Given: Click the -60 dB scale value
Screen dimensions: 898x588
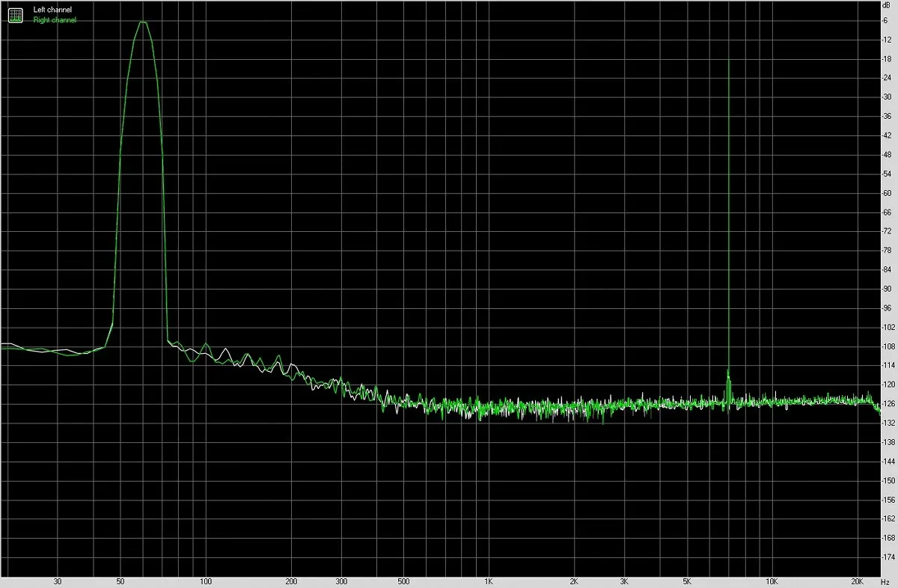Looking at the screenshot, I should (x=888, y=193).
